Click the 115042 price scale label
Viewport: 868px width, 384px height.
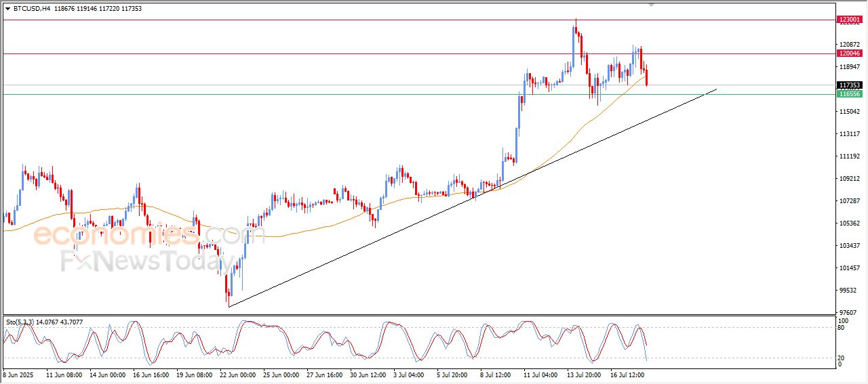point(850,111)
